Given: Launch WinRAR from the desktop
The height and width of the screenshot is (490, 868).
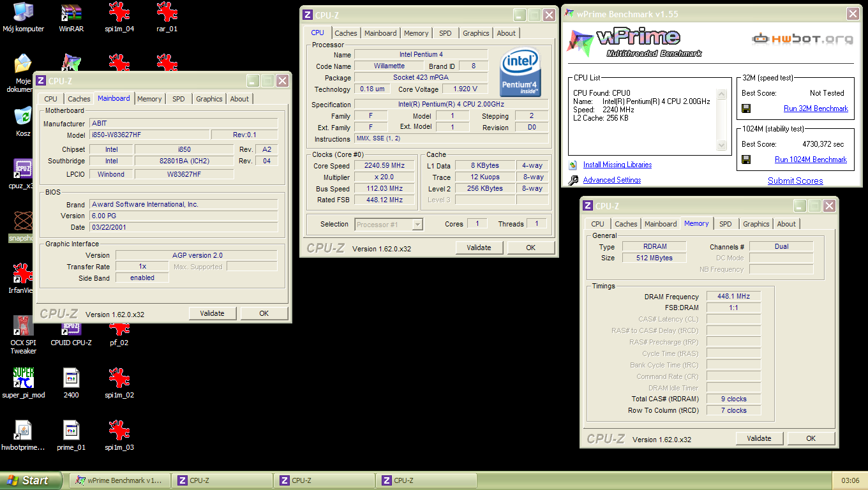Looking at the screenshot, I should pyautogui.click(x=71, y=17).
